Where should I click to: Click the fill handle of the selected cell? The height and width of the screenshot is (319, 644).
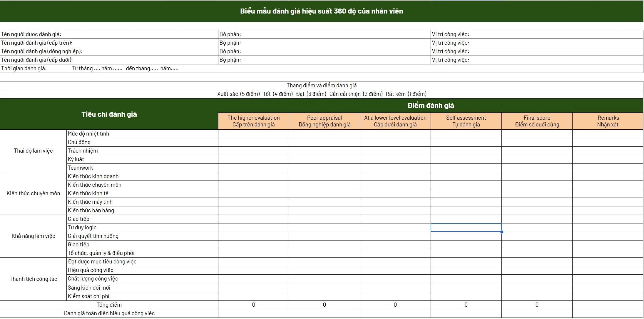501,232
